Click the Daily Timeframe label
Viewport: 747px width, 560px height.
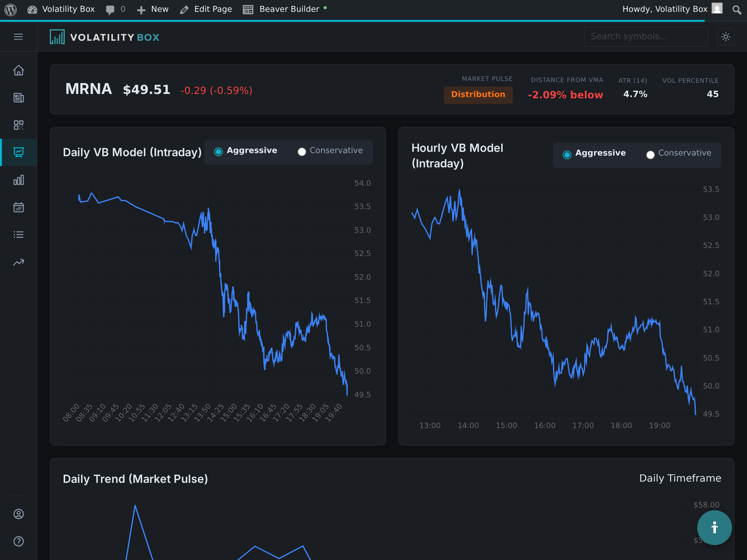pyautogui.click(x=680, y=478)
